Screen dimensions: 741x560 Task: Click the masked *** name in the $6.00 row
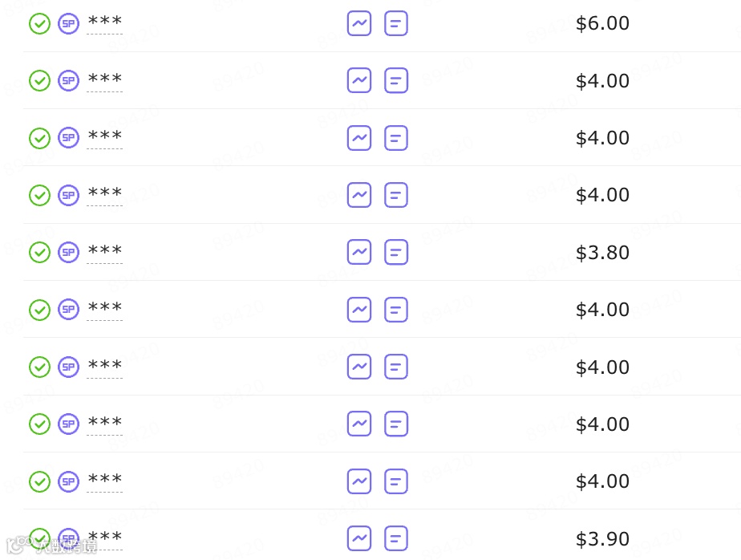[104, 23]
